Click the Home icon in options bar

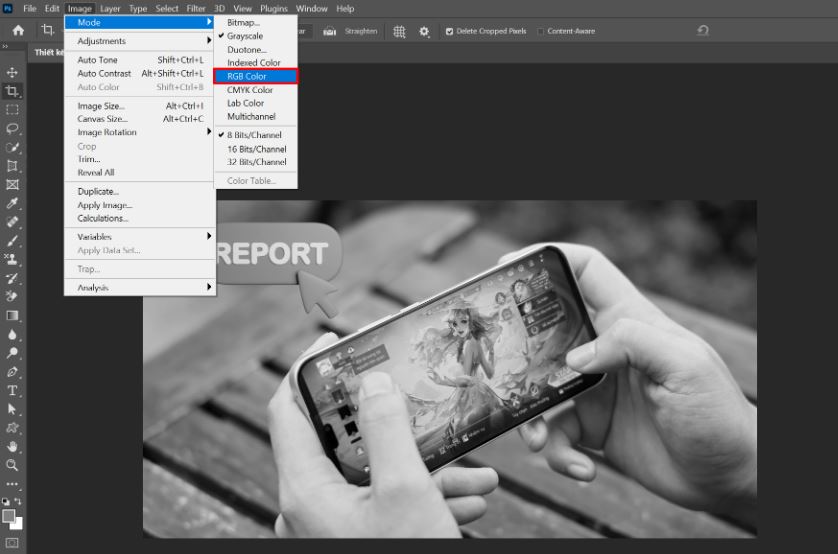pyautogui.click(x=18, y=31)
